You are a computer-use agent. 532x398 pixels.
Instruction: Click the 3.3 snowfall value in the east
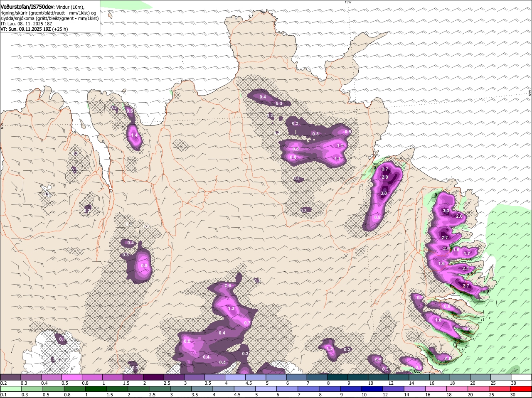446,211
